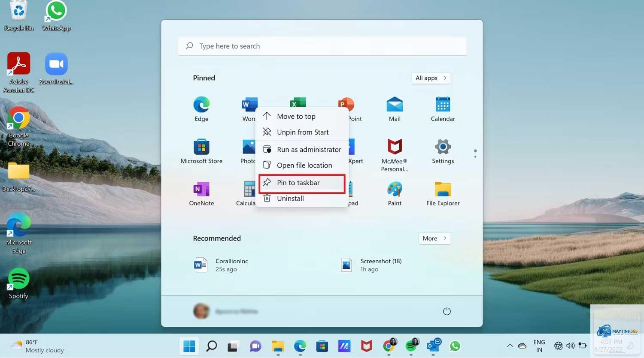Viewport: 644px width, 358px height.
Task: Open the user account profile picture
Action: [x=201, y=311]
